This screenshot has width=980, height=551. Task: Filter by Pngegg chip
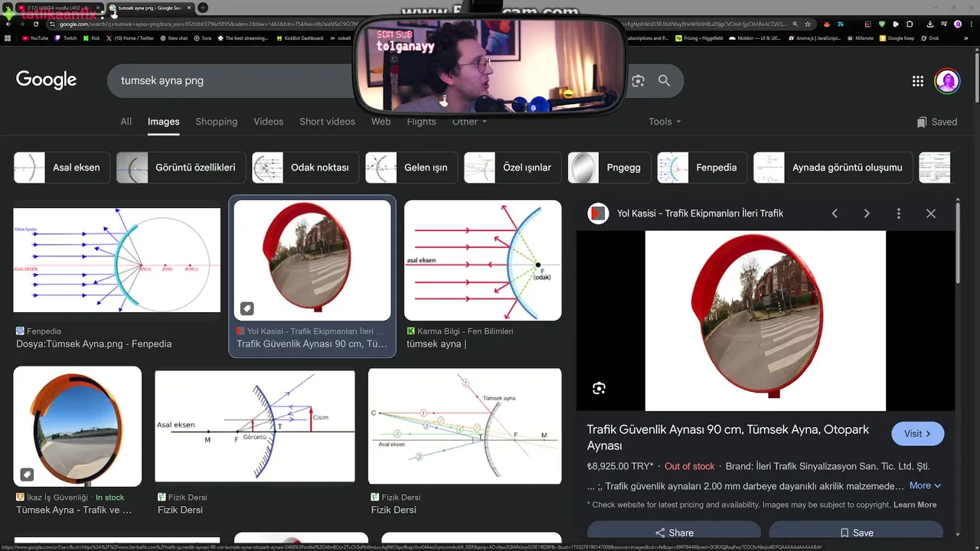pyautogui.click(x=609, y=168)
